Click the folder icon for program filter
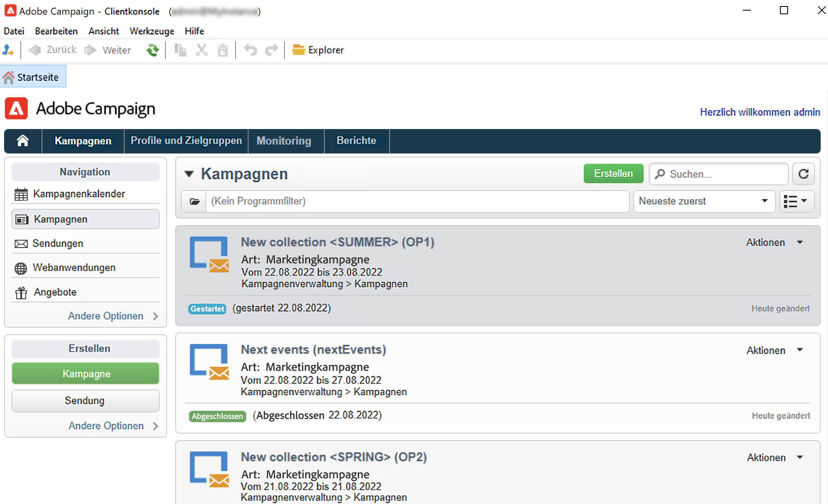 pos(194,201)
